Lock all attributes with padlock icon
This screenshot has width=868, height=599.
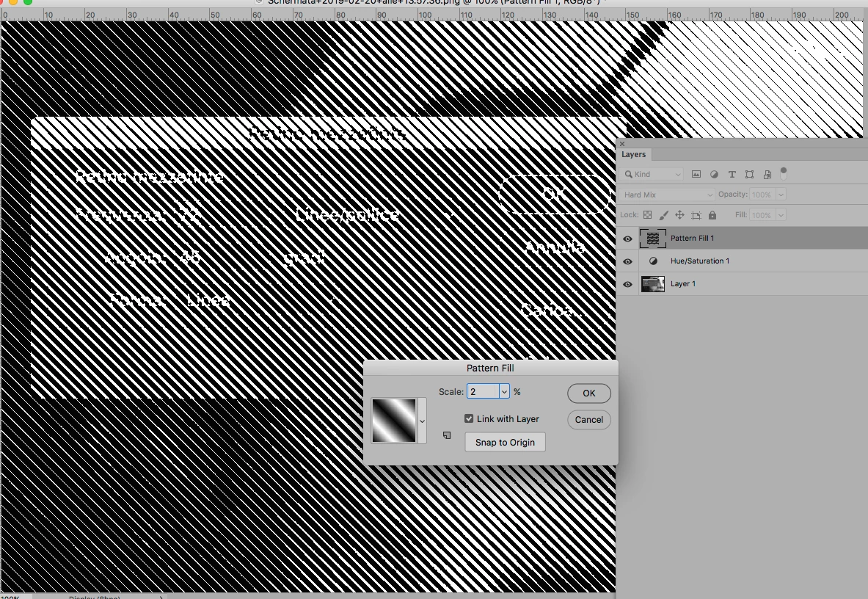(x=712, y=215)
